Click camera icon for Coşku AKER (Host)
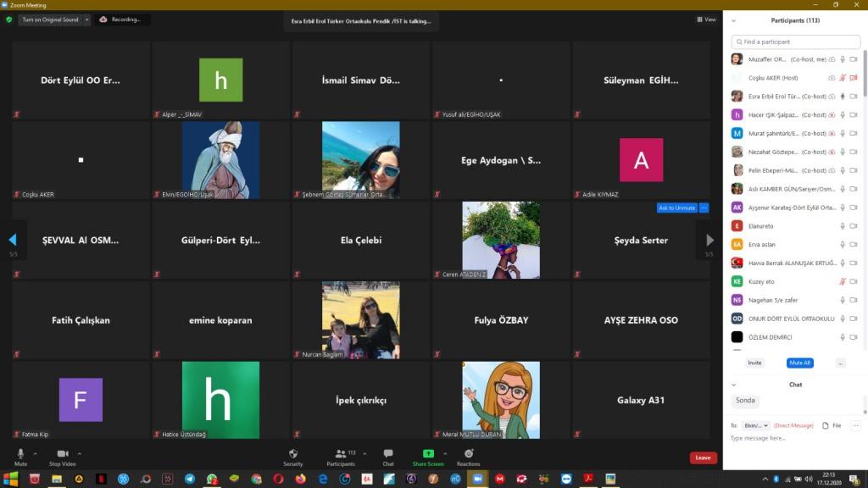Viewport: 868px width, 488px height. (x=854, y=78)
